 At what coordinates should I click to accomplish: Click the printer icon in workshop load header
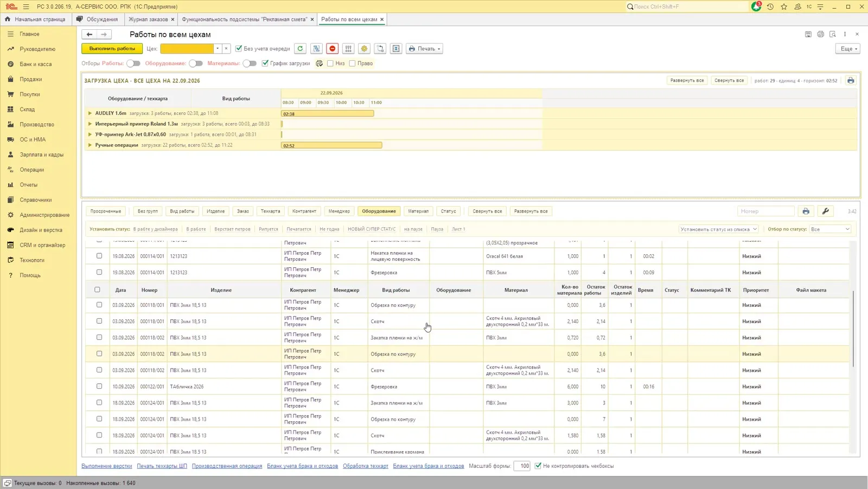coord(851,80)
